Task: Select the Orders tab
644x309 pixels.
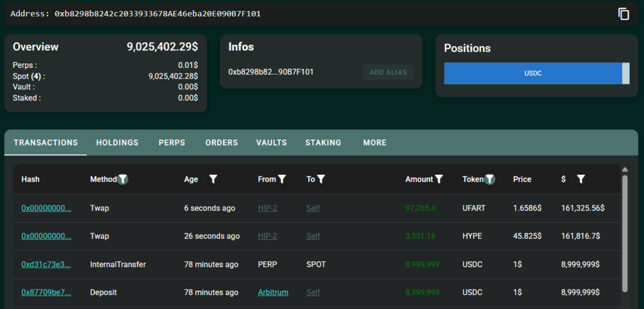Action: 221,143
